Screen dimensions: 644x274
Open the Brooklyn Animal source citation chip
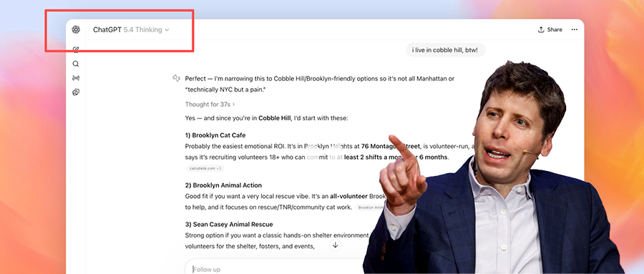click(371, 207)
